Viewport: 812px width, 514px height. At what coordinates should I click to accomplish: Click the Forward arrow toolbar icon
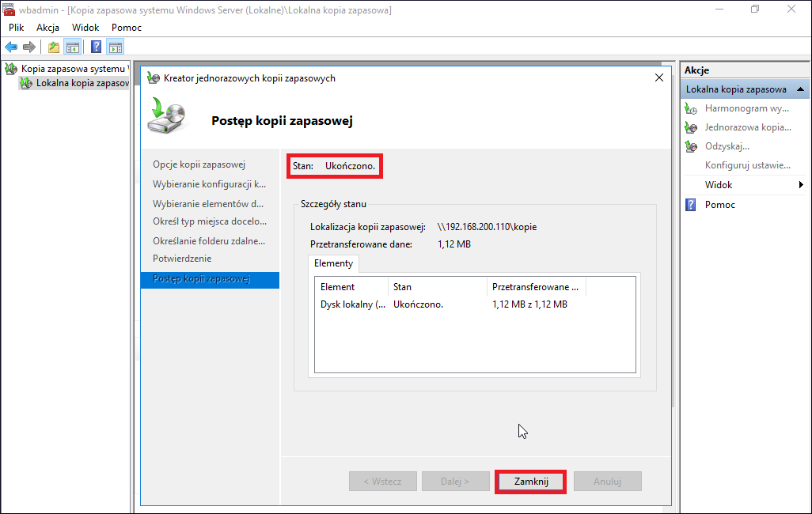(x=29, y=47)
